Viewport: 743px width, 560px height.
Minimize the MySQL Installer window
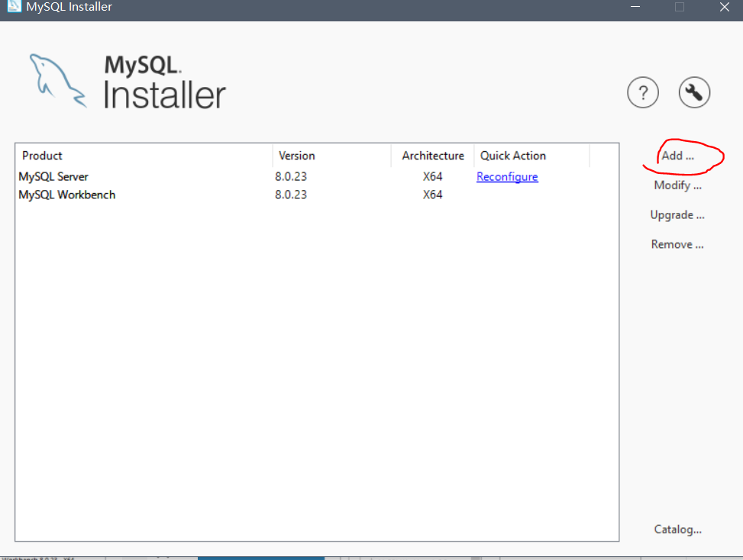[635, 7]
